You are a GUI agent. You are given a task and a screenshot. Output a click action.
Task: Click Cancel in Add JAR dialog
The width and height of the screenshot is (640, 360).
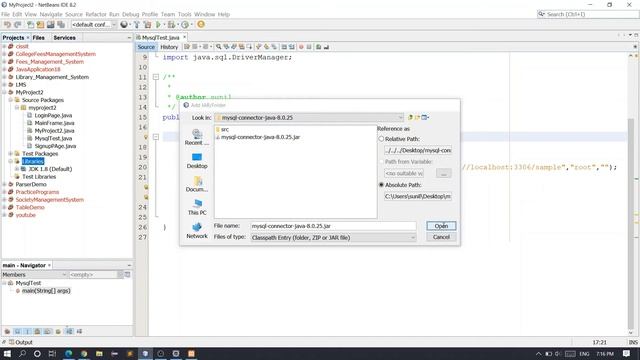441,237
